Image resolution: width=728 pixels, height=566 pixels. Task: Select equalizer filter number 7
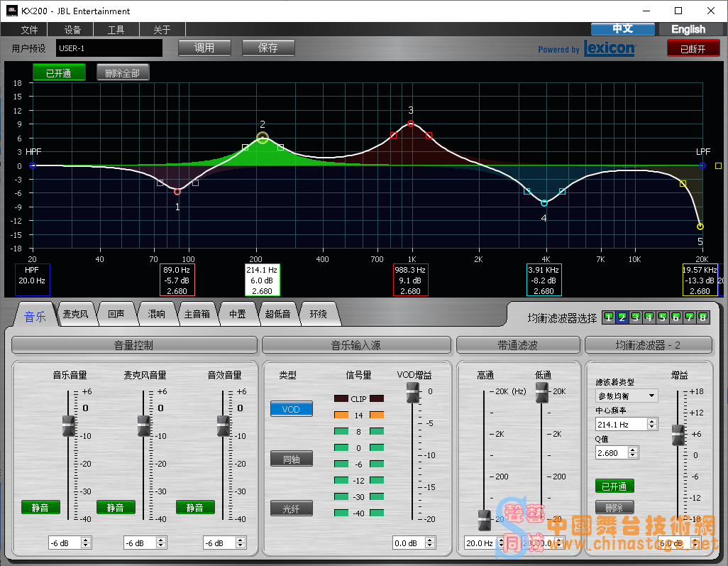(690, 317)
